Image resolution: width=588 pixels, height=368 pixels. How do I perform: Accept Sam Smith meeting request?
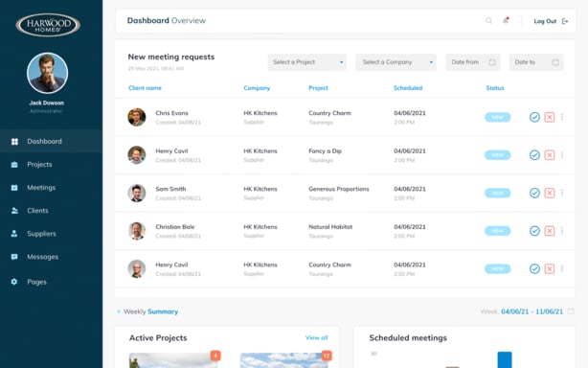point(534,193)
